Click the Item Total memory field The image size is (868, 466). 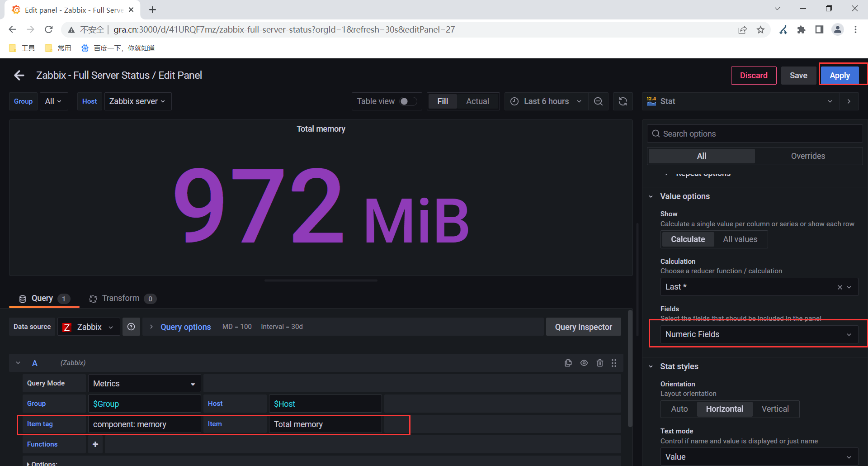[325, 424]
